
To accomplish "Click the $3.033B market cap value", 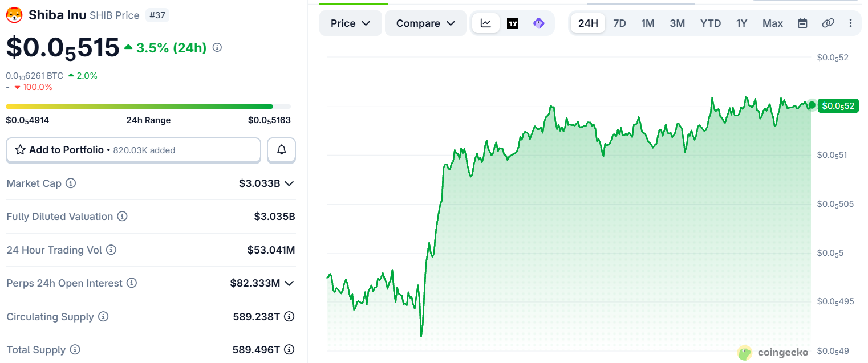I will coord(259,183).
